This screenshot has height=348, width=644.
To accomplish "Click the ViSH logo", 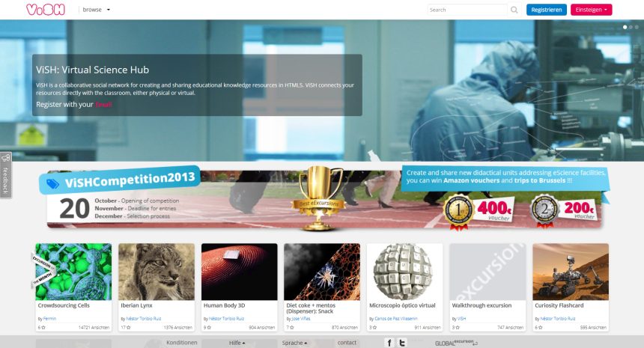I will click(x=46, y=10).
